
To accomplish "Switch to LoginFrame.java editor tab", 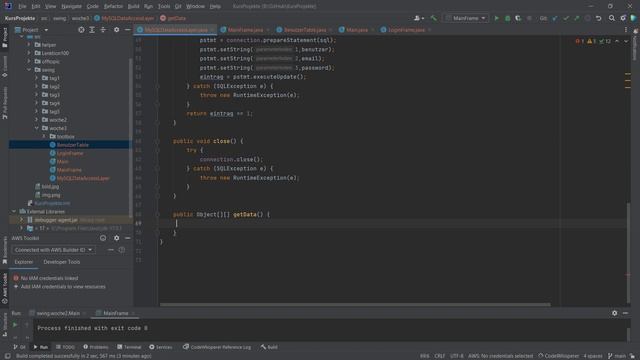I will (406, 30).
